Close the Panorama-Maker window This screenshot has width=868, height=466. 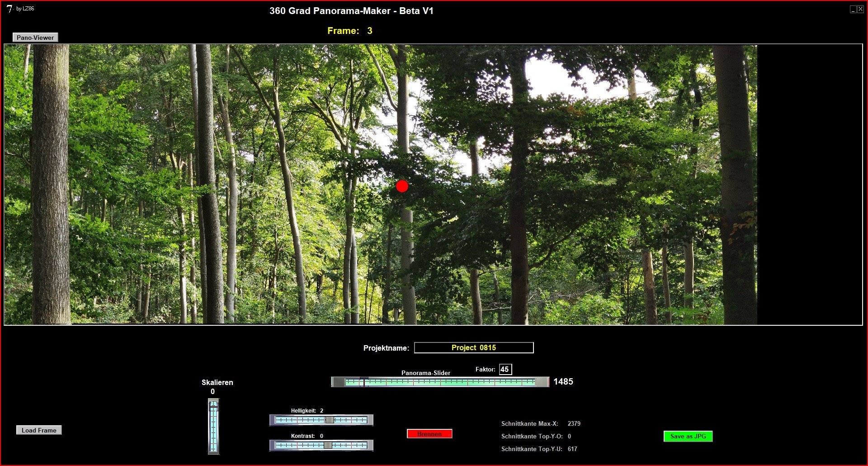(x=860, y=9)
